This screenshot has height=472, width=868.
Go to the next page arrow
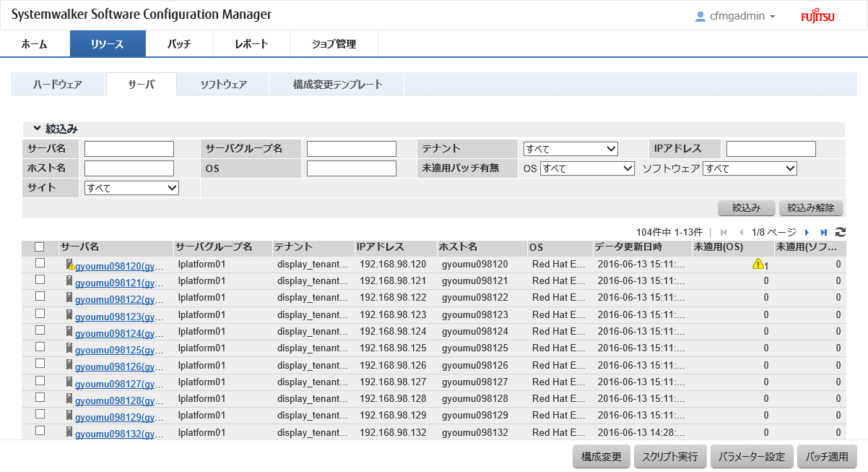coord(807,232)
